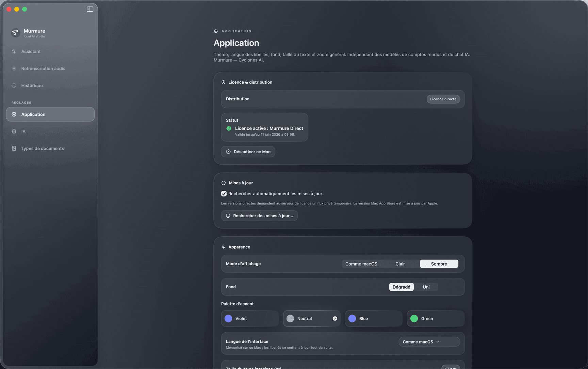
Task: Click the Retranscription audio icon
Action: tap(14, 69)
